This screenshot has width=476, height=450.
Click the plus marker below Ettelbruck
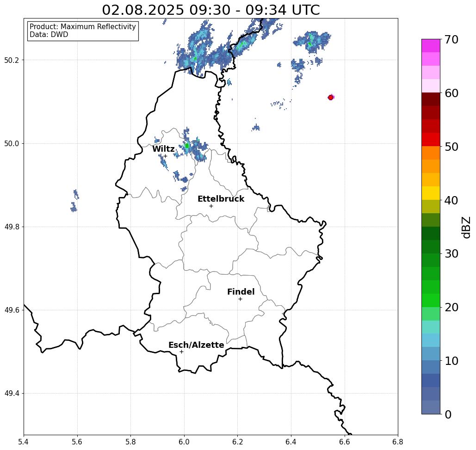click(211, 206)
